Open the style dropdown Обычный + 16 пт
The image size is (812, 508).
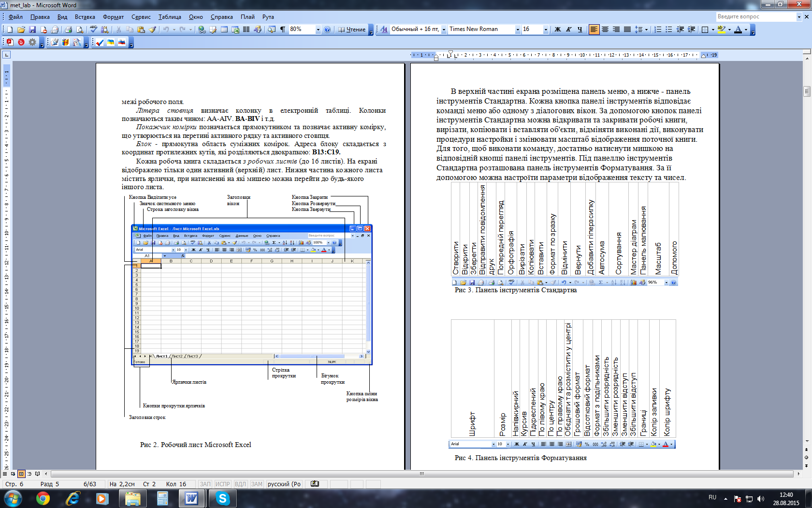(x=444, y=30)
